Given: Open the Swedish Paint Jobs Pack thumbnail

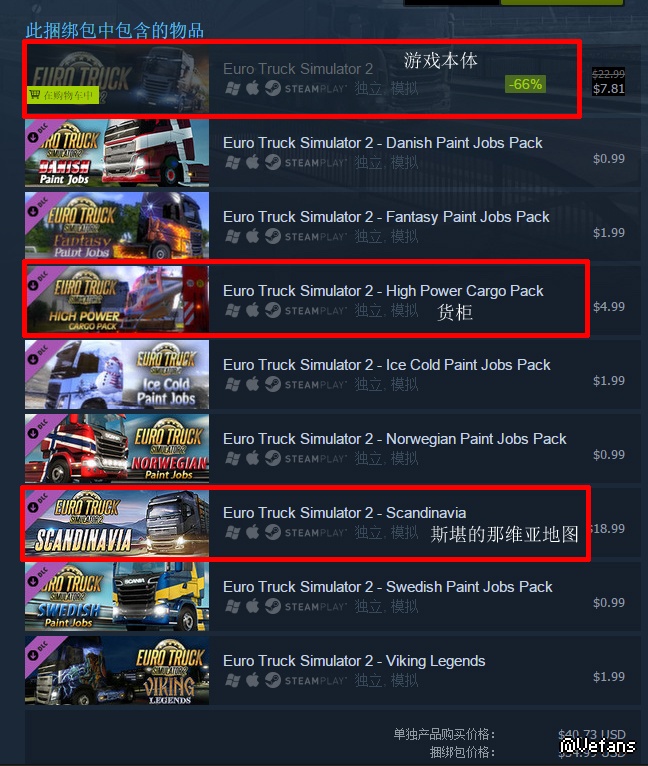Looking at the screenshot, I should (117, 595).
